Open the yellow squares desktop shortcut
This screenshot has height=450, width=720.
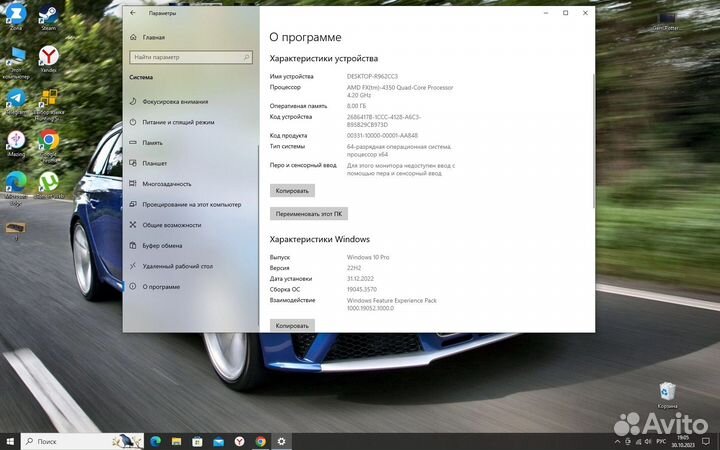(49, 105)
